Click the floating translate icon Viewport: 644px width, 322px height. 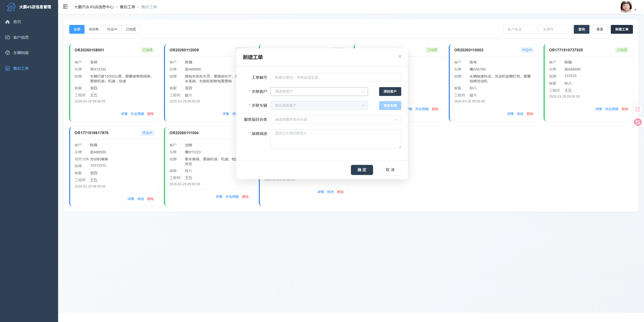pos(638,122)
